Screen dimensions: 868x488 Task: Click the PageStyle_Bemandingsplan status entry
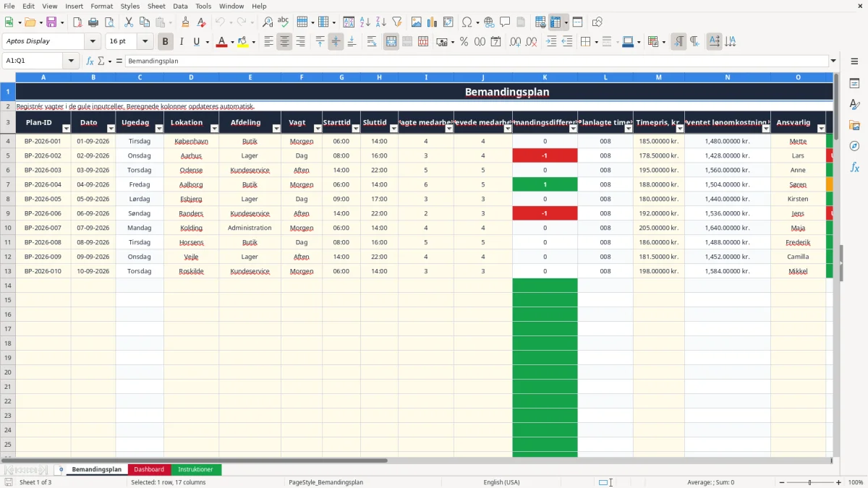pyautogui.click(x=325, y=482)
